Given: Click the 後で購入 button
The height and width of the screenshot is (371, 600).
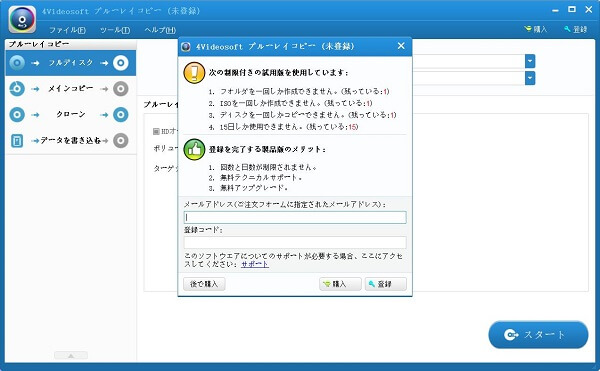Looking at the screenshot, I should coord(204,284).
